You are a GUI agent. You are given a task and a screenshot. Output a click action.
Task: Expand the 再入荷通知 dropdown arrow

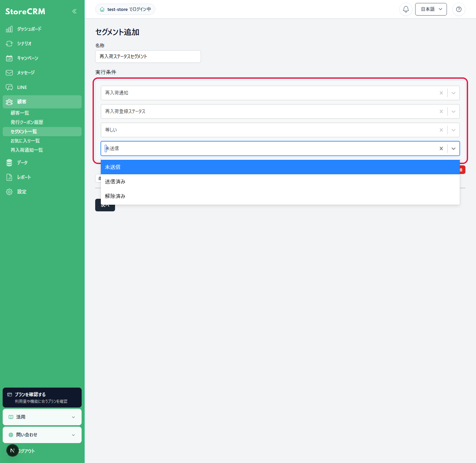tap(454, 93)
